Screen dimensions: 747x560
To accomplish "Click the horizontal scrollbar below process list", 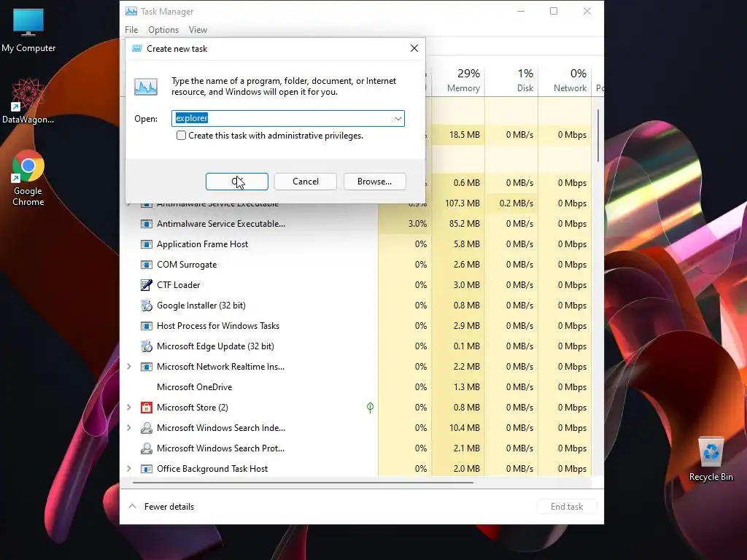I will pyautogui.click(x=303, y=483).
